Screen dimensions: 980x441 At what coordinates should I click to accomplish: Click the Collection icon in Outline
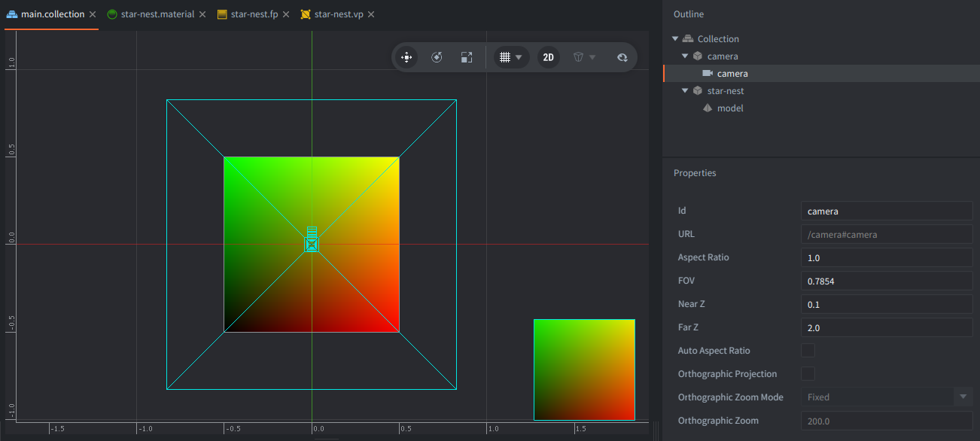pos(688,38)
